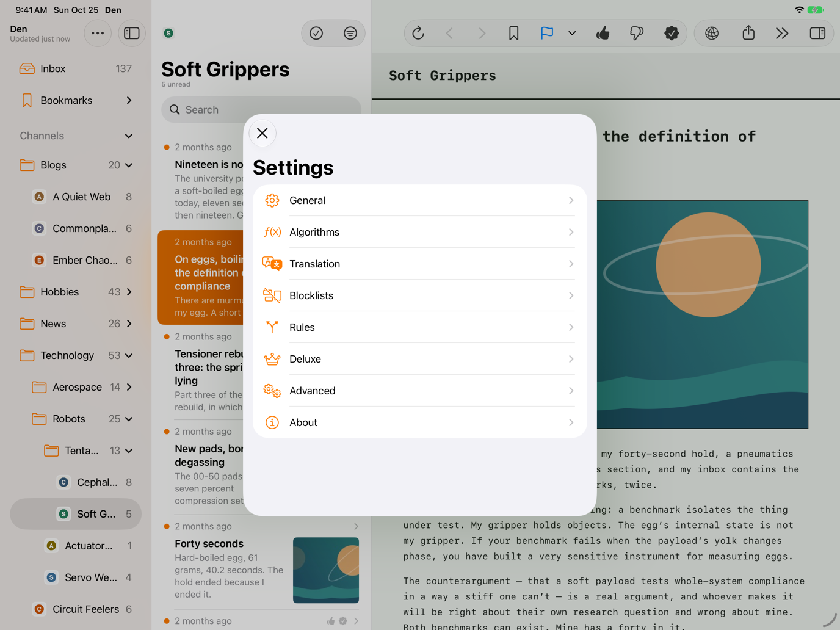The width and height of the screenshot is (840, 630).
Task: Open Translation settings
Action: click(x=420, y=264)
